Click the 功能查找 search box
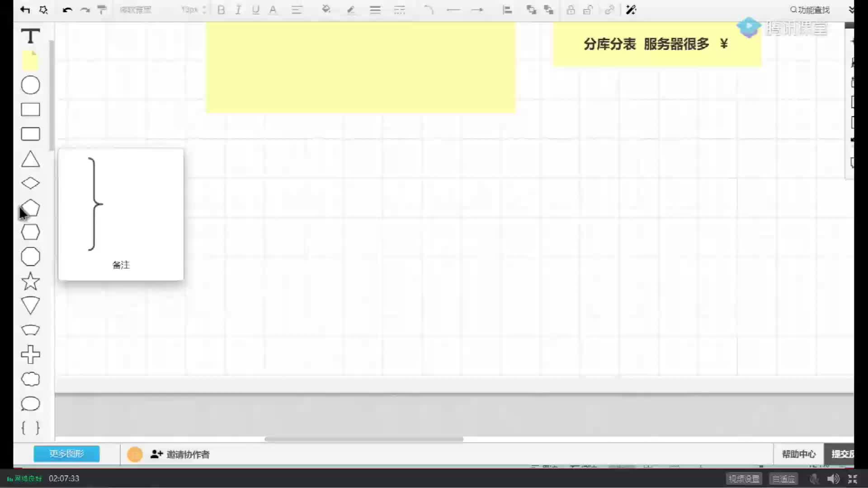The height and width of the screenshot is (488, 868). [x=810, y=10]
